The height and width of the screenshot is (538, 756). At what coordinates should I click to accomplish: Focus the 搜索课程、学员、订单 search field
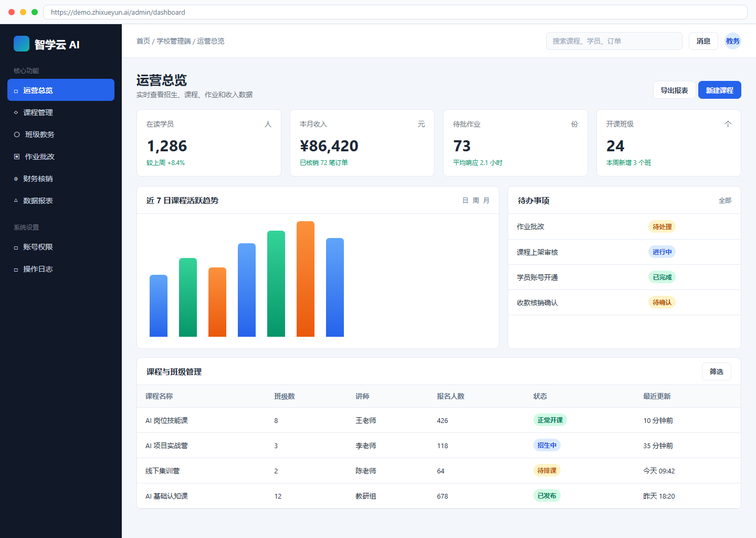(614, 41)
